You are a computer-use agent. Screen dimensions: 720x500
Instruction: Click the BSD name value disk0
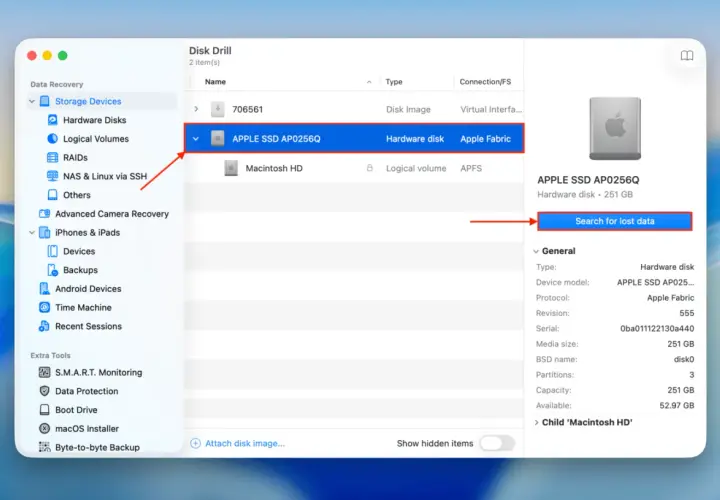point(684,360)
